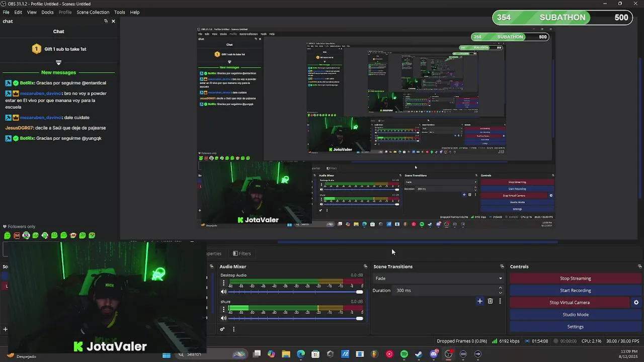
Task: Open Microsoft Edge from taskbar
Action: [301, 354]
